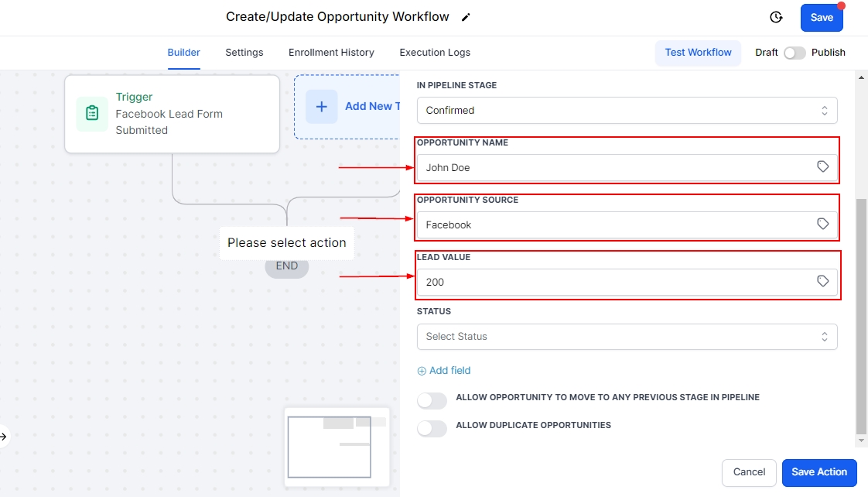868x497 pixels.
Task: Enable allow duplicate opportunities toggle
Action: [432, 429]
